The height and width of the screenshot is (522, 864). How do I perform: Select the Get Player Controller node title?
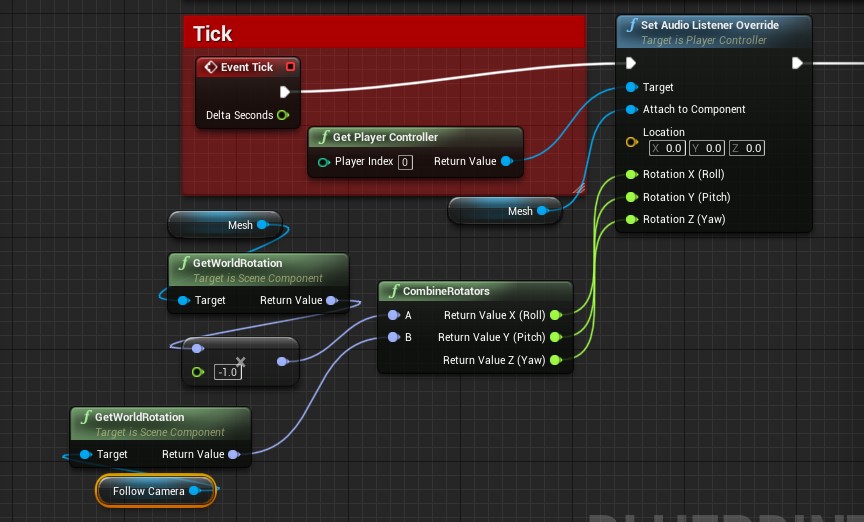(x=385, y=137)
